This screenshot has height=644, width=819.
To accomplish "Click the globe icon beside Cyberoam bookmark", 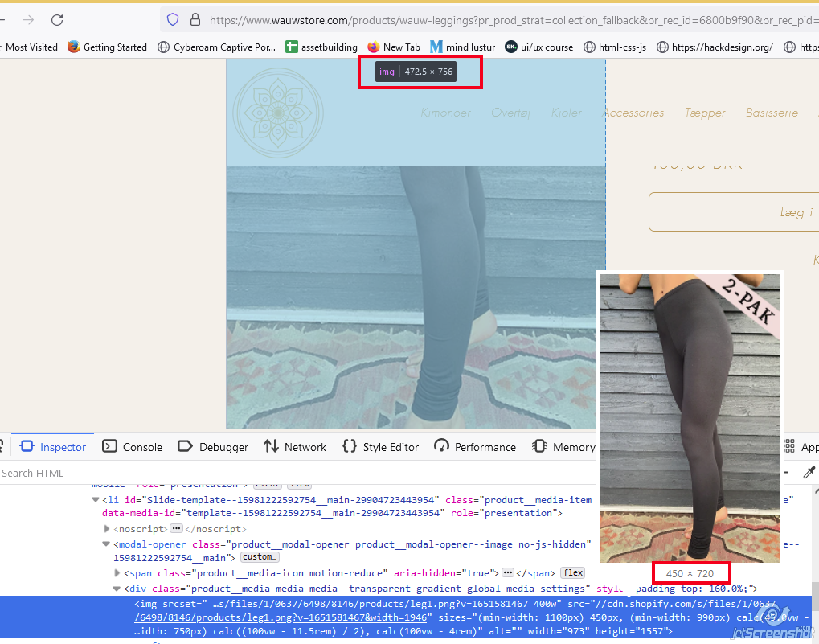I will pos(163,47).
